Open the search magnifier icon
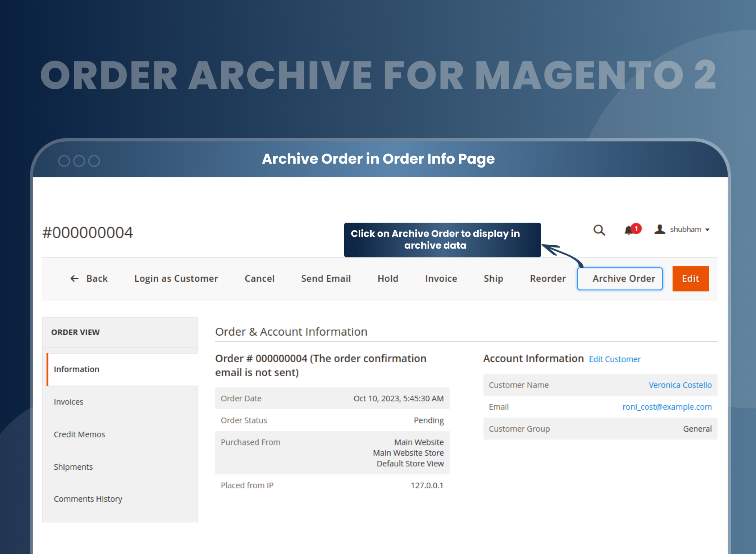756x554 pixels. pyautogui.click(x=599, y=230)
